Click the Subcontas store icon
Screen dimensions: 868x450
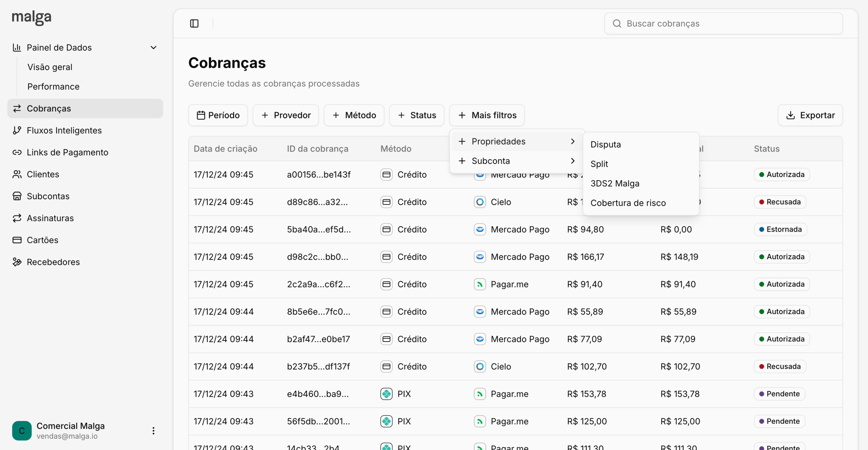coord(17,196)
